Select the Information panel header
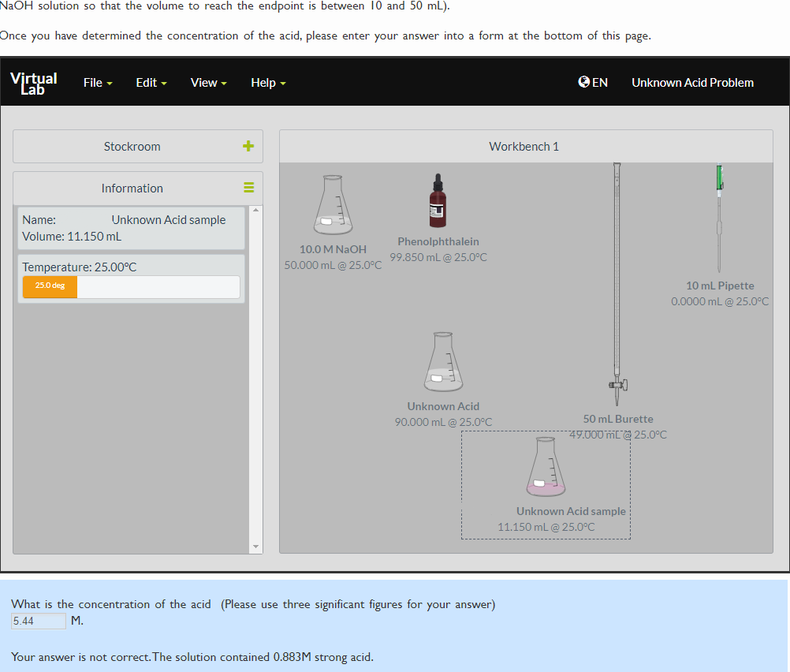Image resolution: width=790 pixels, height=672 pixels. [137, 188]
